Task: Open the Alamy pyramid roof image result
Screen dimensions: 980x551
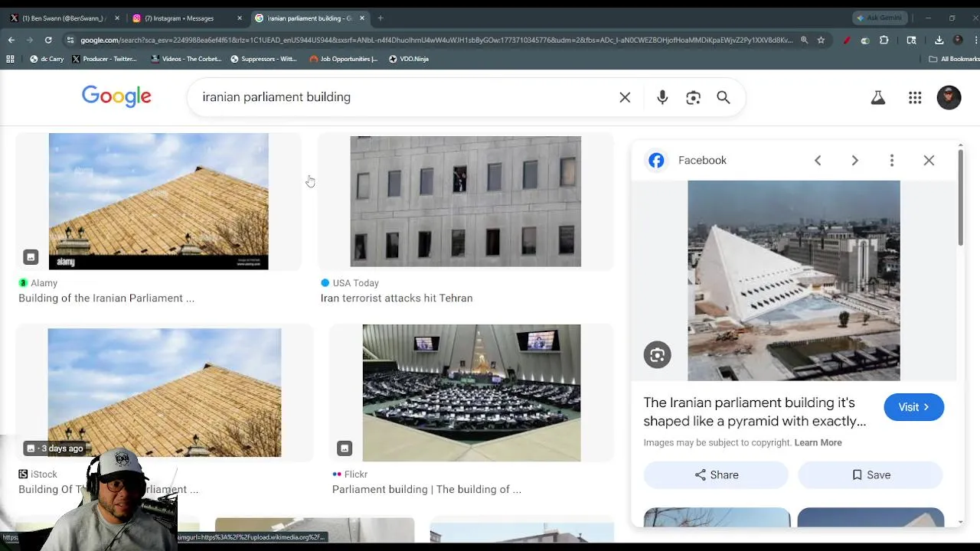Action: click(158, 201)
